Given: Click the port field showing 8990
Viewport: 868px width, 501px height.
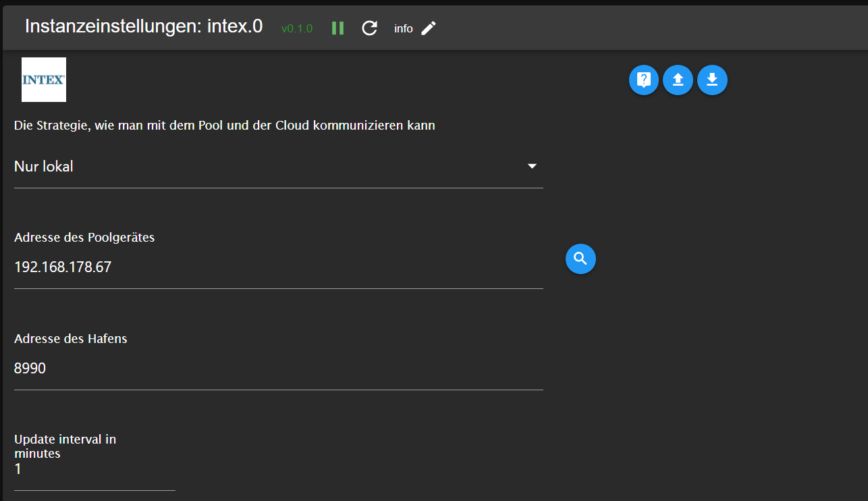Looking at the screenshot, I should point(278,369).
